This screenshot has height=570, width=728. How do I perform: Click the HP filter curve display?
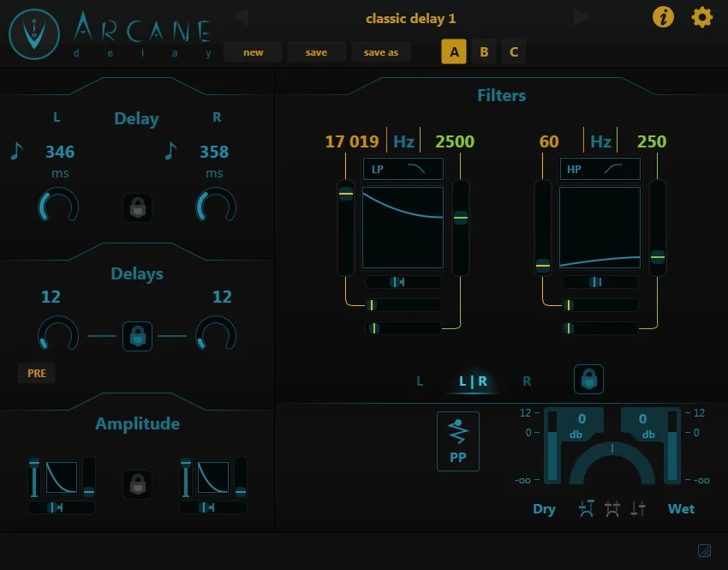600,228
